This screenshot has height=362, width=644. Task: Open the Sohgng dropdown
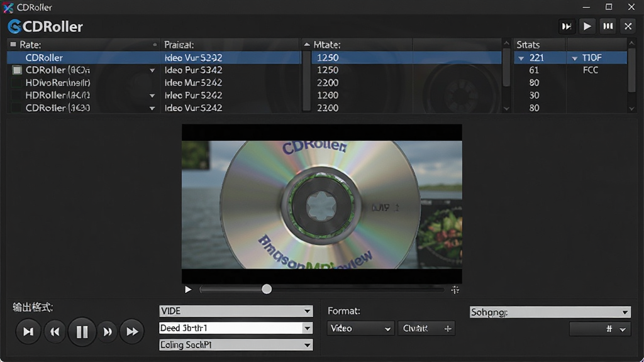(550, 312)
